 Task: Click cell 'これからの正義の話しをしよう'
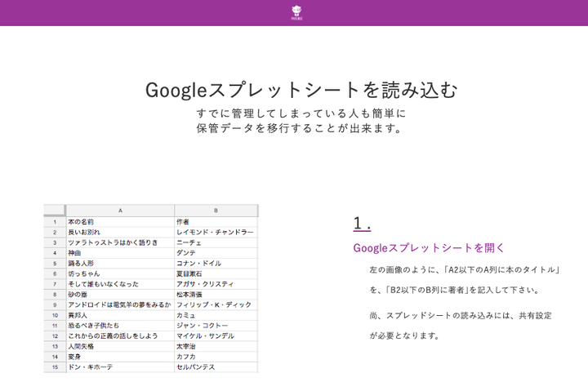pyautogui.click(x=120, y=335)
